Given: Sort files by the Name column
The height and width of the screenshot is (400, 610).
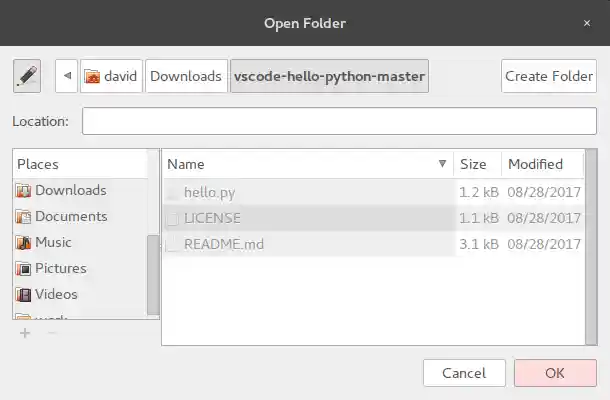Looking at the screenshot, I should [x=308, y=164].
